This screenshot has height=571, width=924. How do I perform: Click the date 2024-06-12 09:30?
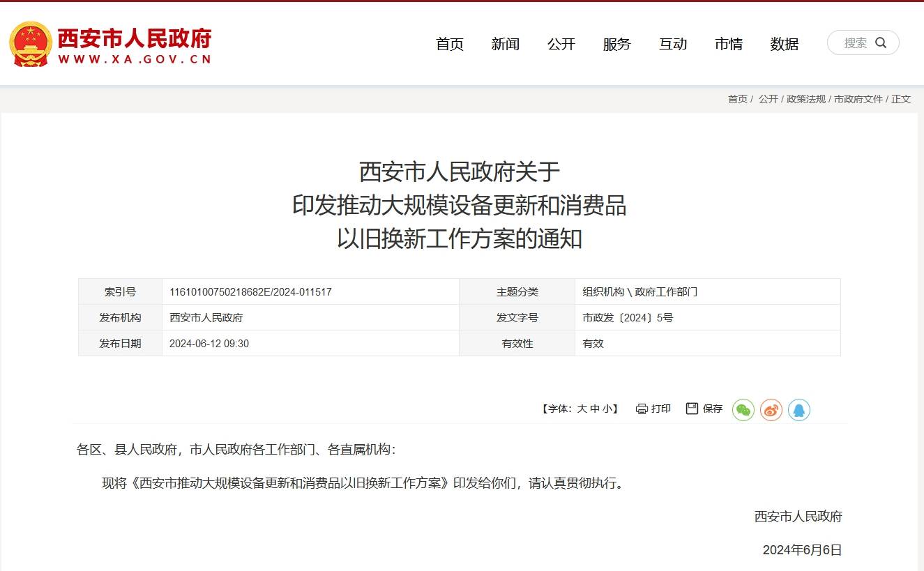point(209,344)
